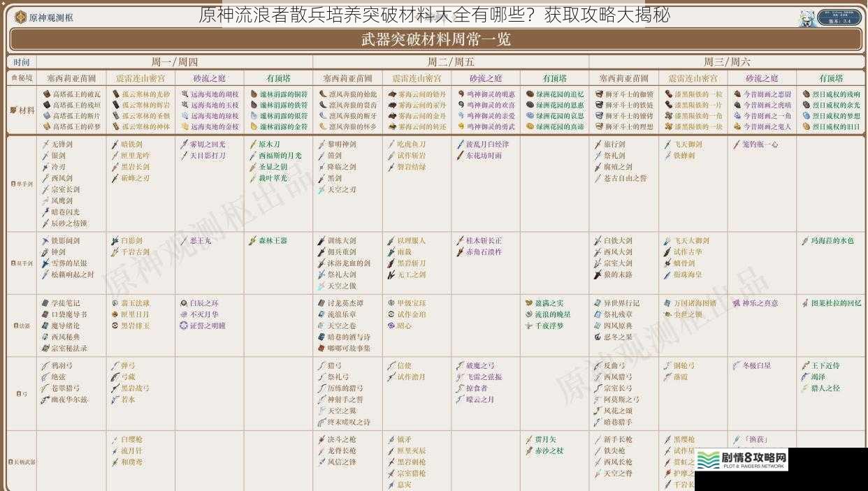Click the icon beside 绿洲花园的追忆
The image size is (868, 491).
click(x=530, y=94)
